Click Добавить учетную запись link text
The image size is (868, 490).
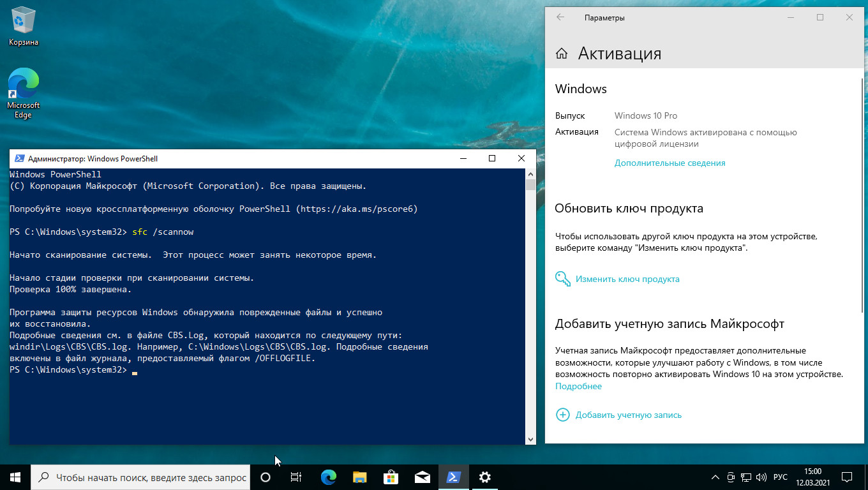(x=629, y=415)
